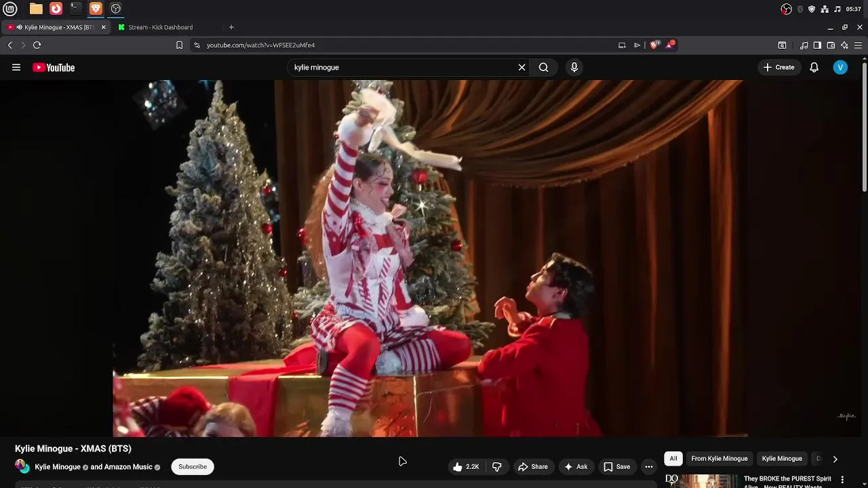Image resolution: width=868 pixels, height=488 pixels.
Task: Start voice search with microphone
Action: coord(574,67)
